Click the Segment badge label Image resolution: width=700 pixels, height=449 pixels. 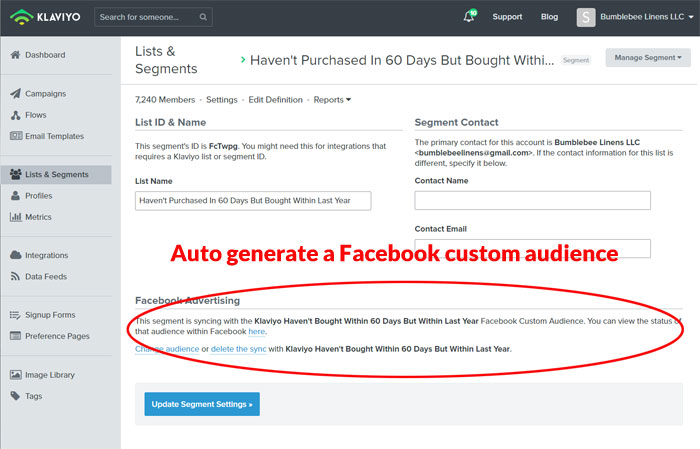click(576, 60)
